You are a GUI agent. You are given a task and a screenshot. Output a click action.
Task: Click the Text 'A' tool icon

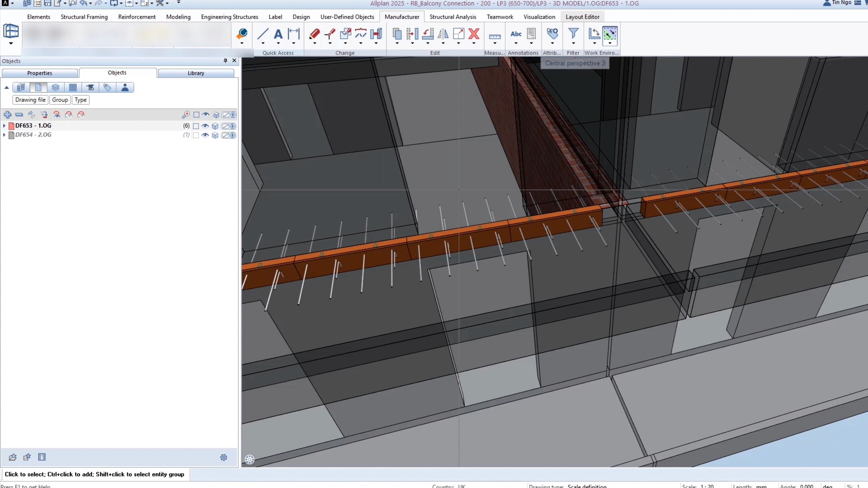click(278, 34)
